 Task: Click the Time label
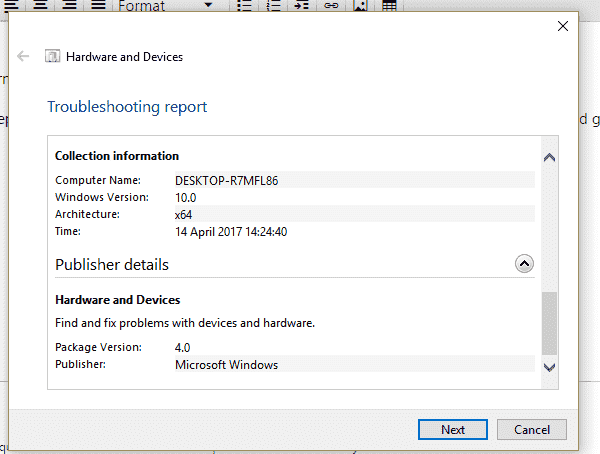click(68, 231)
